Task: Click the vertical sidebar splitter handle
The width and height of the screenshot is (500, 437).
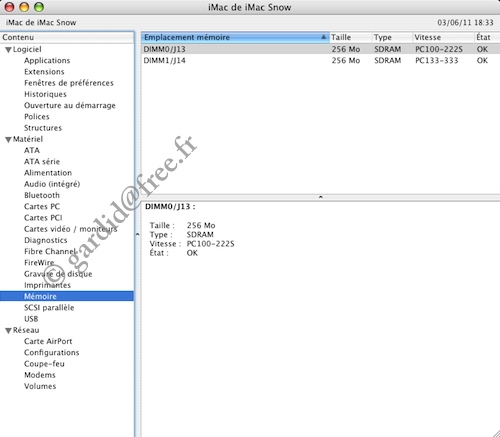Action: (137, 234)
